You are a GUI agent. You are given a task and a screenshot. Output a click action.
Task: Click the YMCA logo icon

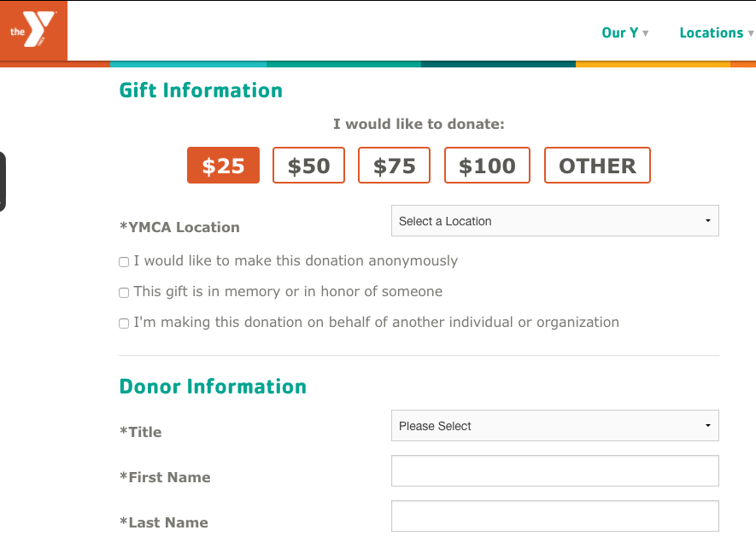point(33,31)
